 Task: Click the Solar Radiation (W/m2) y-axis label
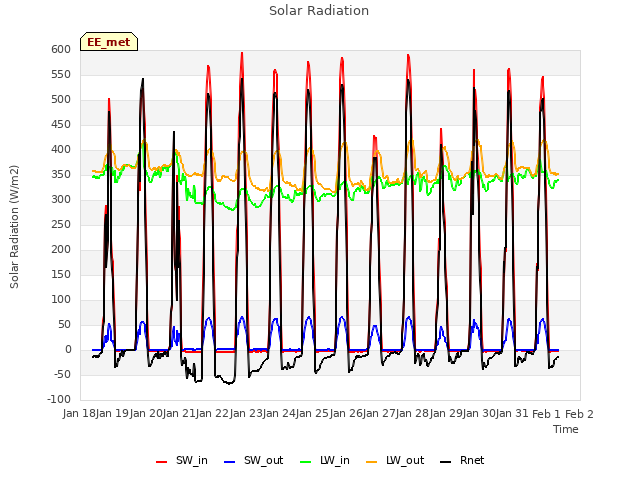[14, 227]
